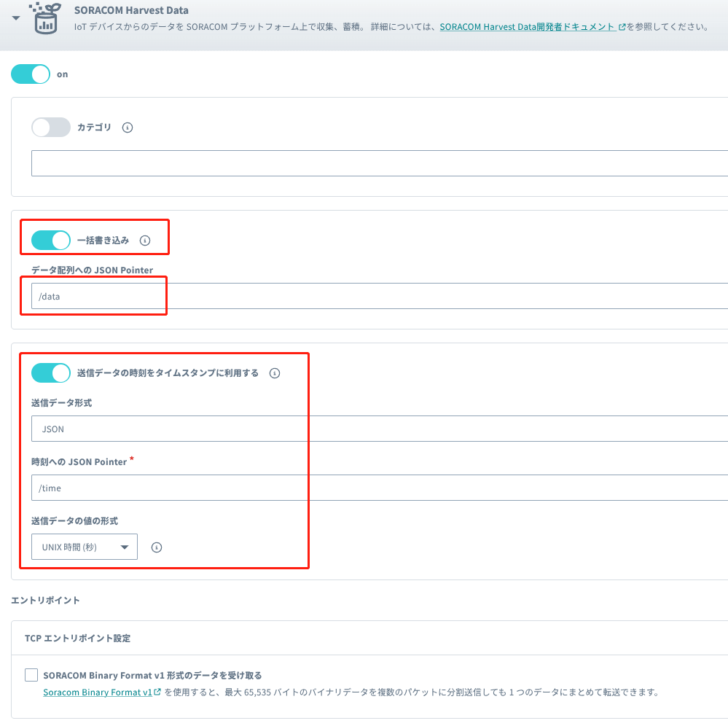The image size is (728, 726).
Task: Show info icon beside UNIX 時間 dropdown
Action: 157,547
